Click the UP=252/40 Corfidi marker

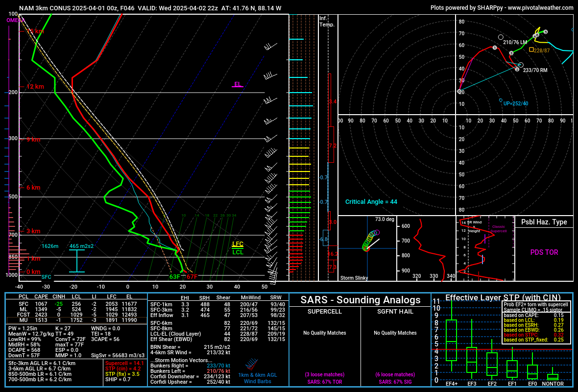tap(501, 100)
